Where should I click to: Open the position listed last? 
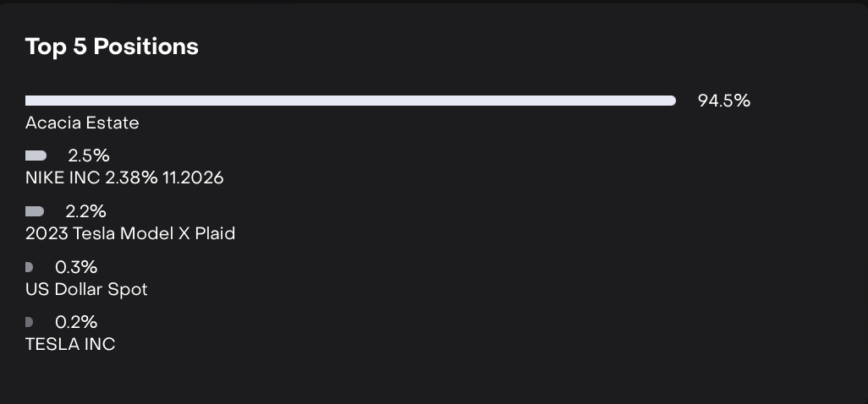(70, 344)
